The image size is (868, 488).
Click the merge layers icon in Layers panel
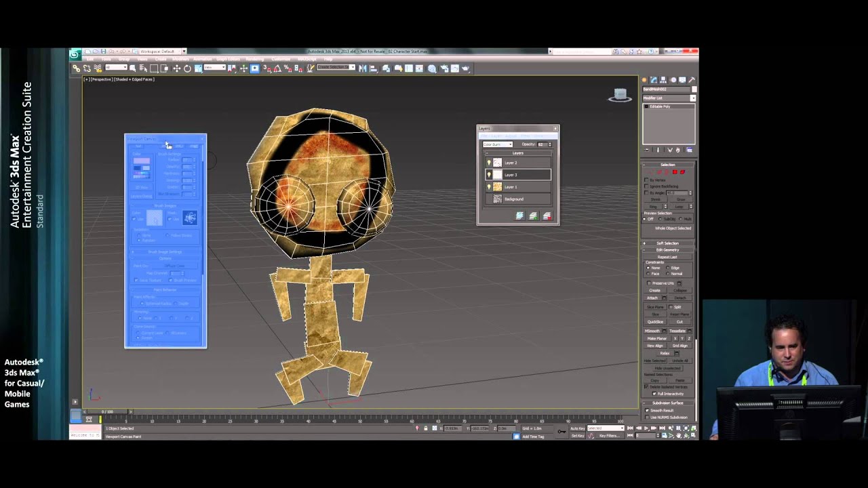tap(519, 216)
